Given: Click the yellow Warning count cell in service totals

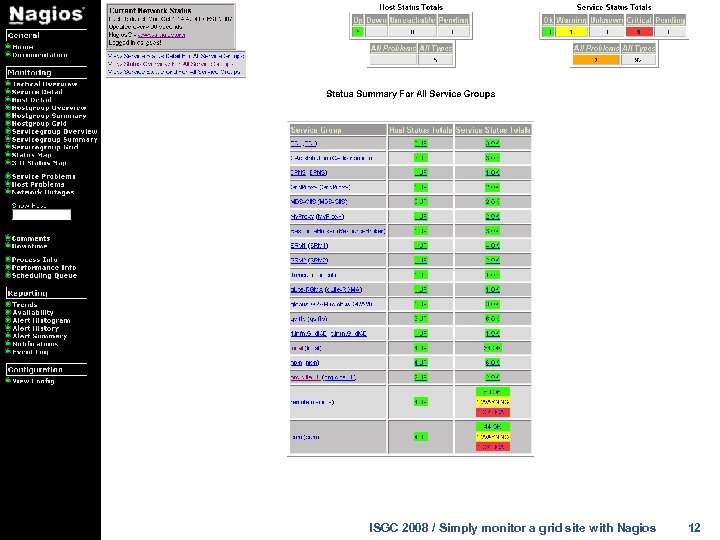Looking at the screenshot, I should [x=571, y=32].
